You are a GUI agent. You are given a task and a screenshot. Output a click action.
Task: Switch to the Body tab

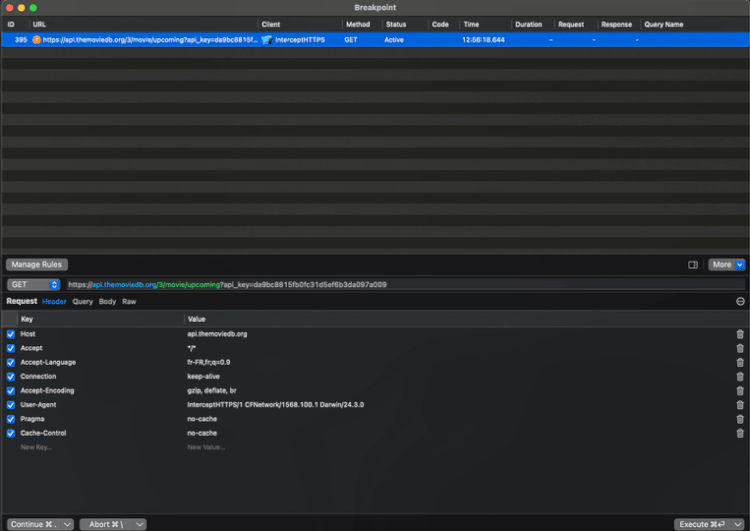pyautogui.click(x=107, y=301)
